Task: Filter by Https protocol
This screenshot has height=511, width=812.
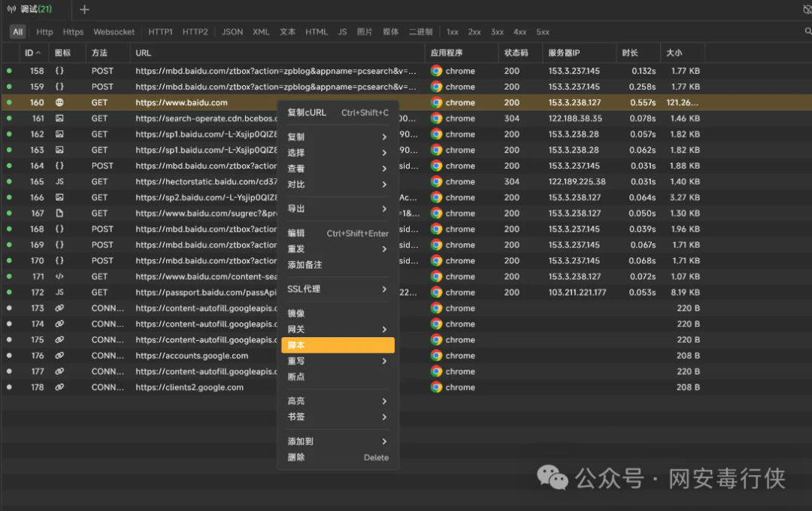Action: (73, 32)
